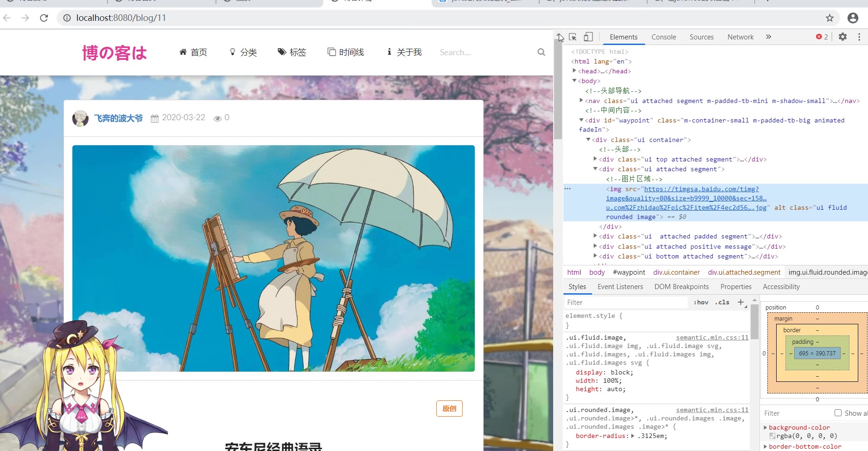Select div.ui.container in breadcrumb

[677, 272]
